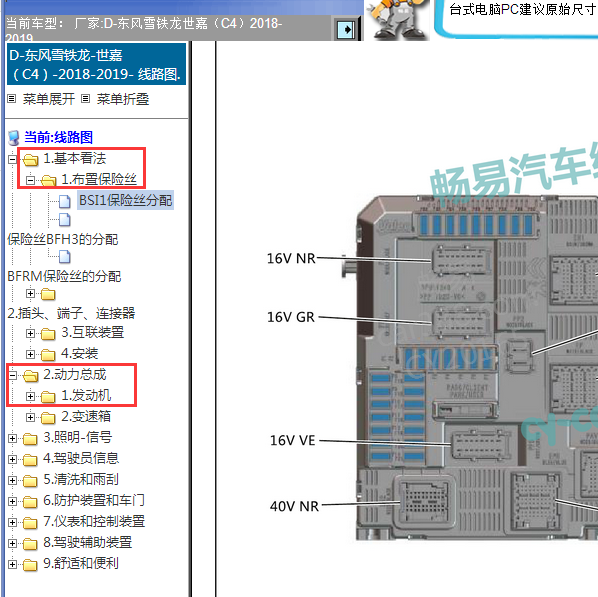The height and width of the screenshot is (597, 598).
Task: Select the 3.照明-信号 tree label
Action: (x=78, y=438)
